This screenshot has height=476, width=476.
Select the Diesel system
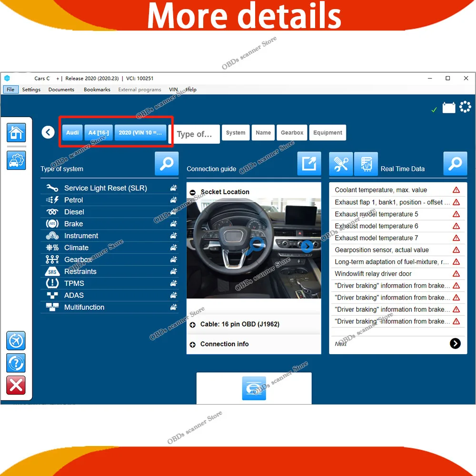(x=109, y=212)
